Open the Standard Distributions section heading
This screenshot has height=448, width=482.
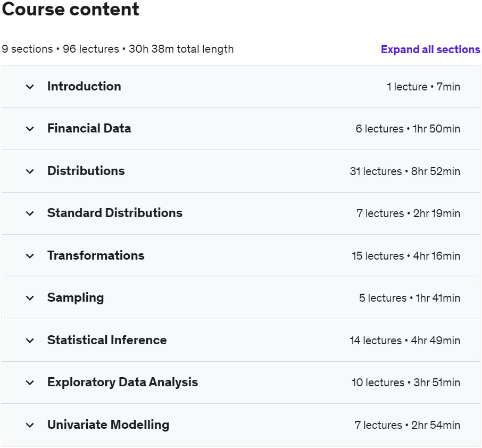pyautogui.click(x=114, y=213)
